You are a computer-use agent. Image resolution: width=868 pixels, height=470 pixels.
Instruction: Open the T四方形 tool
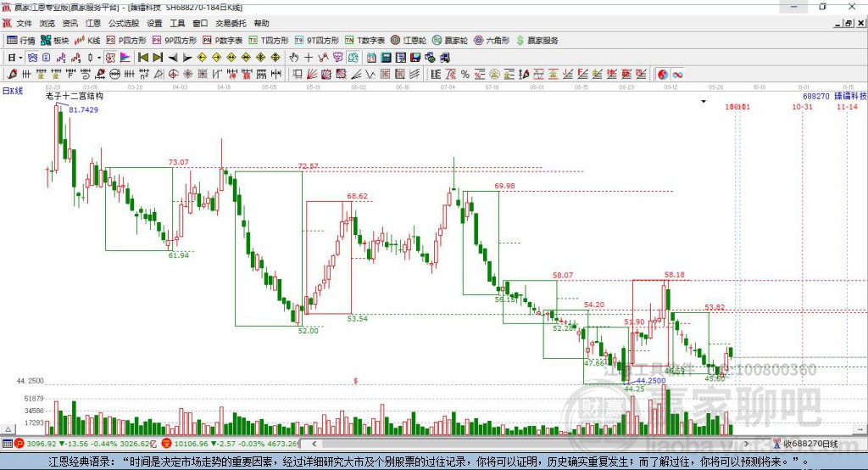(x=269, y=41)
